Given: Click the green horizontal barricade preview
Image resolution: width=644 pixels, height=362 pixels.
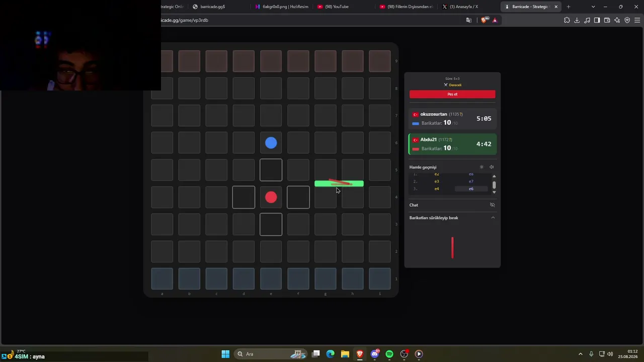Looking at the screenshot, I should pos(339,184).
